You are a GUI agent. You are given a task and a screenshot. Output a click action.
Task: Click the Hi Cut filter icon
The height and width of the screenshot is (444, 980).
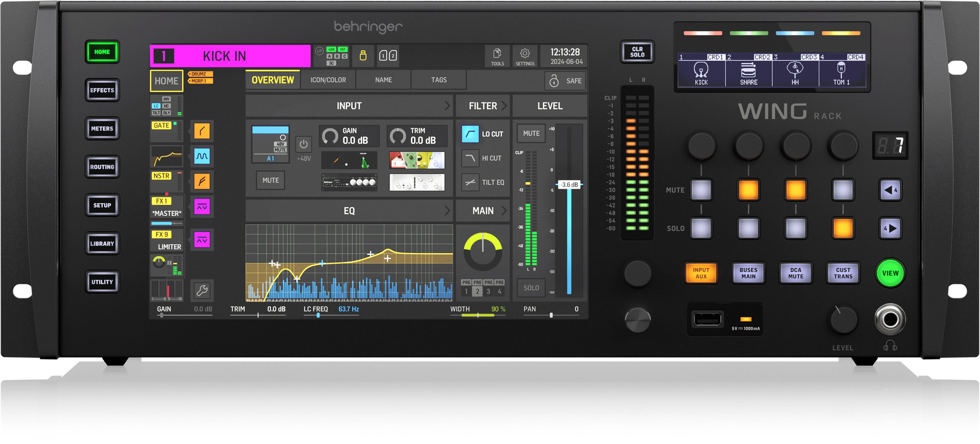pos(470,158)
